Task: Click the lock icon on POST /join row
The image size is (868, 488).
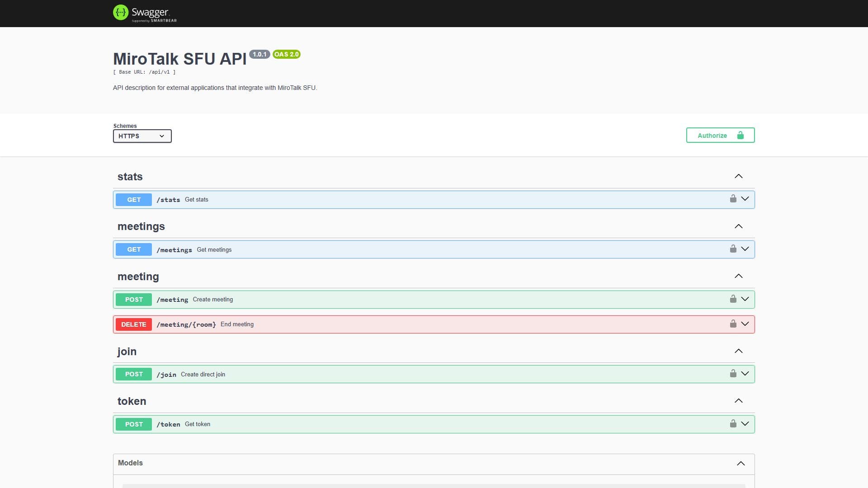Action: click(733, 374)
